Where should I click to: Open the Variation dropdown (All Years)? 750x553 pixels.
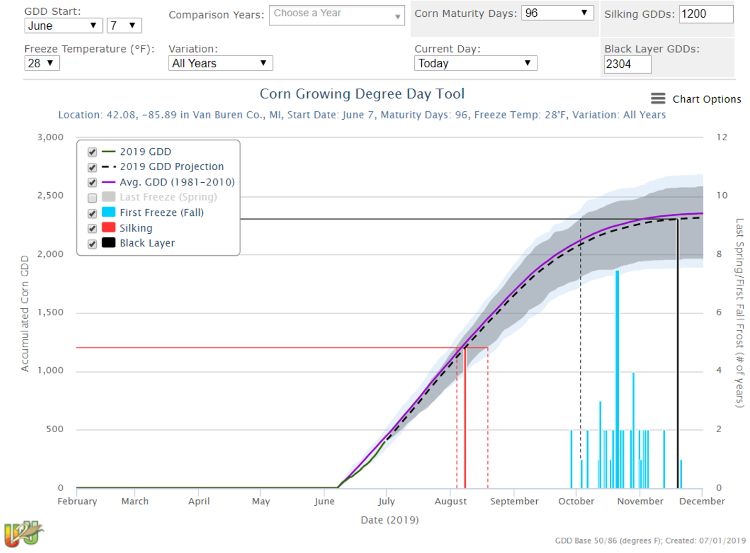tap(220, 63)
